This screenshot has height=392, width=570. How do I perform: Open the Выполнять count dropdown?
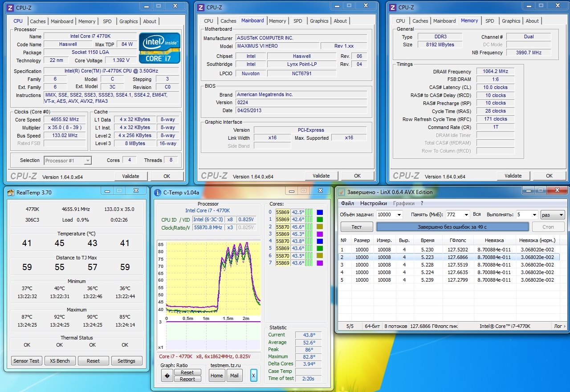tap(533, 214)
